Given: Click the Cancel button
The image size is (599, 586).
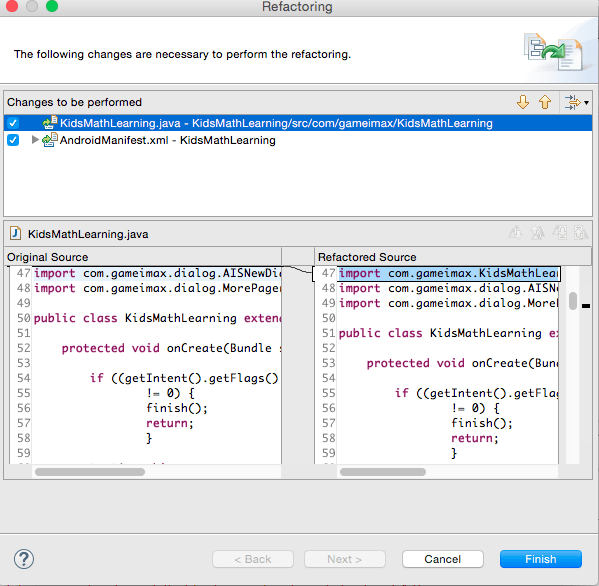Looking at the screenshot, I should pyautogui.click(x=442, y=559).
